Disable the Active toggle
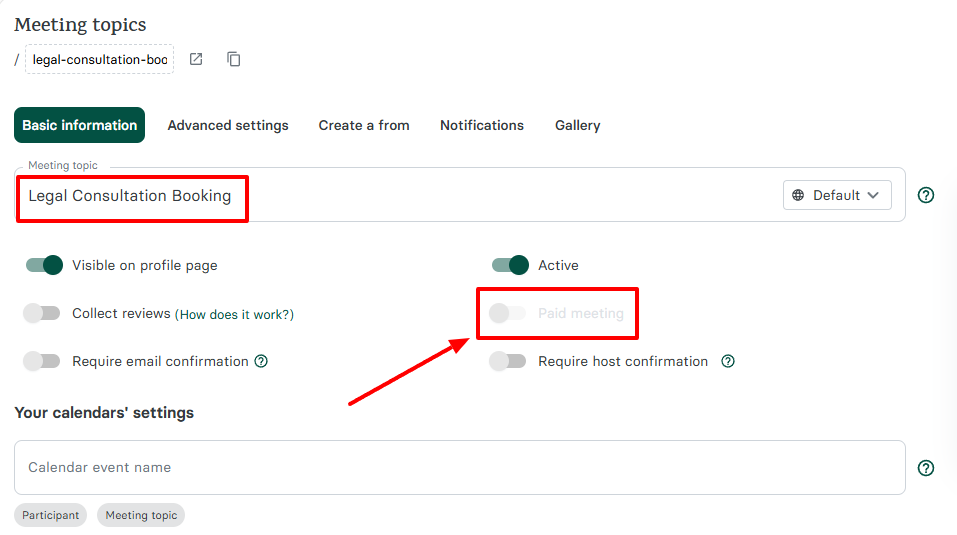 (x=509, y=265)
